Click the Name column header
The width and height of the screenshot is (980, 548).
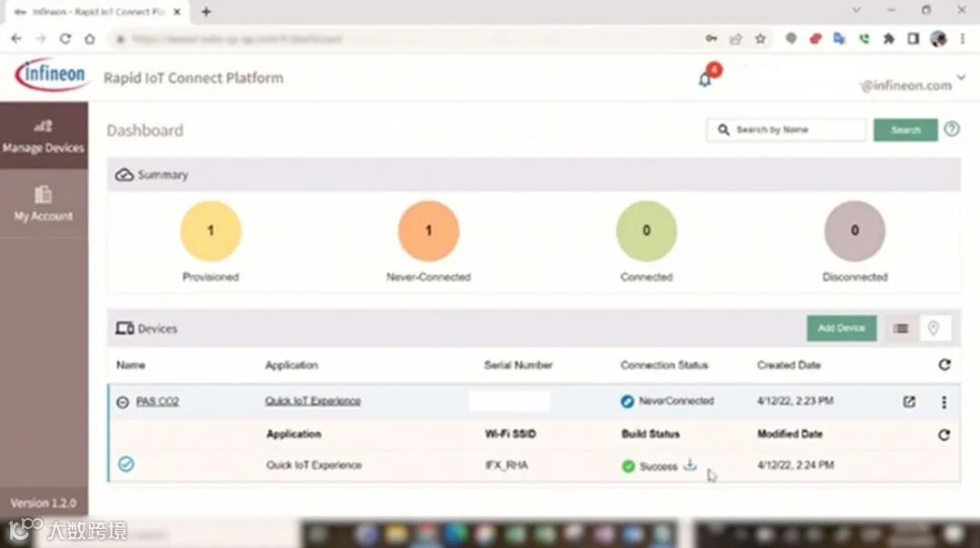click(x=131, y=365)
